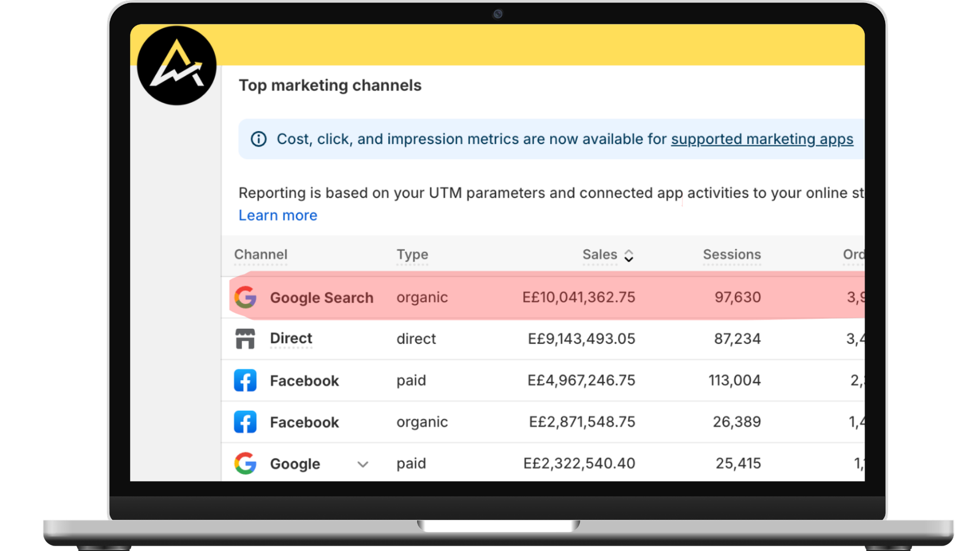Select the Google channel name text
This screenshot has height=551, width=980.
(295, 464)
